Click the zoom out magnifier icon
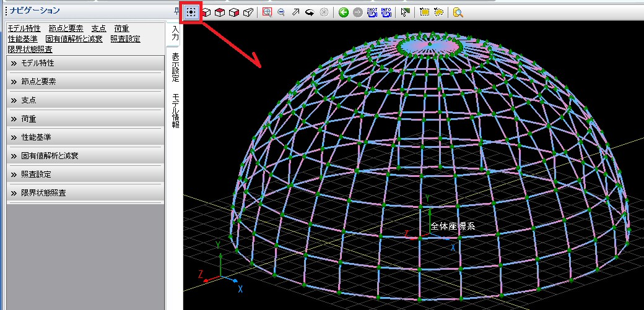Image resolution: width=644 pixels, height=310 pixels. (281, 13)
